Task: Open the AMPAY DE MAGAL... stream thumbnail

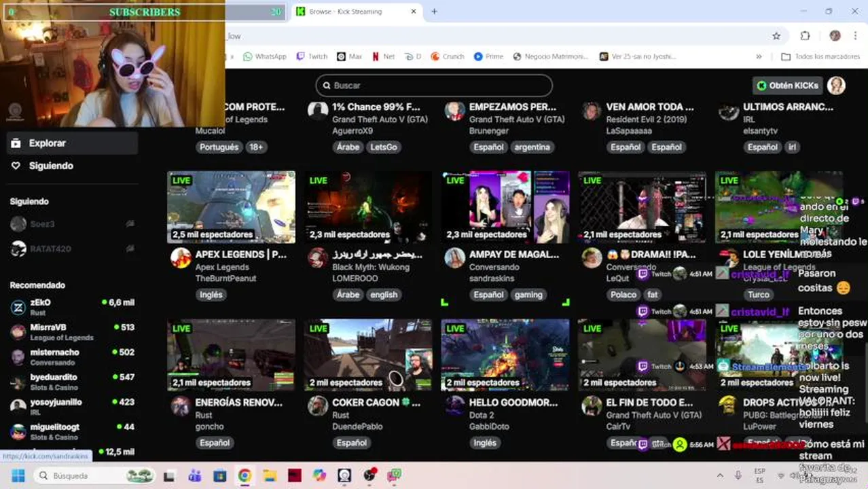Action: coord(505,207)
